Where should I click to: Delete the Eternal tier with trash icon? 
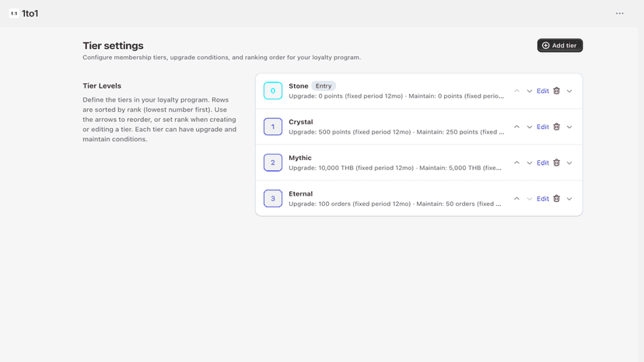557,199
